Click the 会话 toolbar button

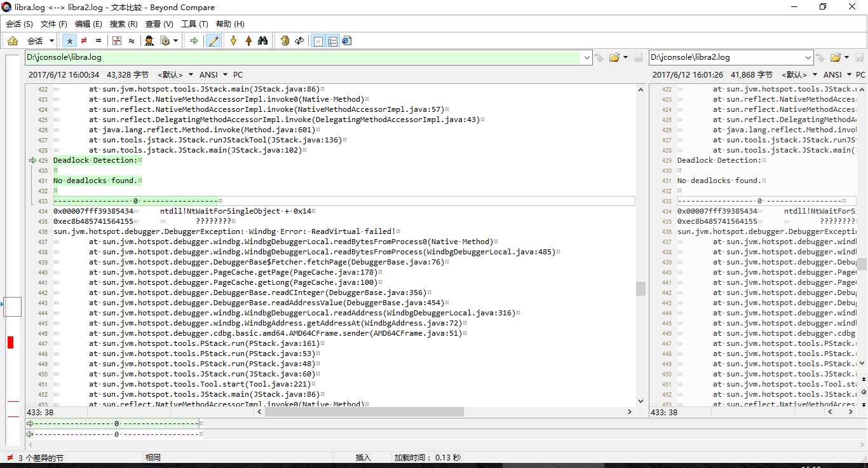pyautogui.click(x=38, y=41)
